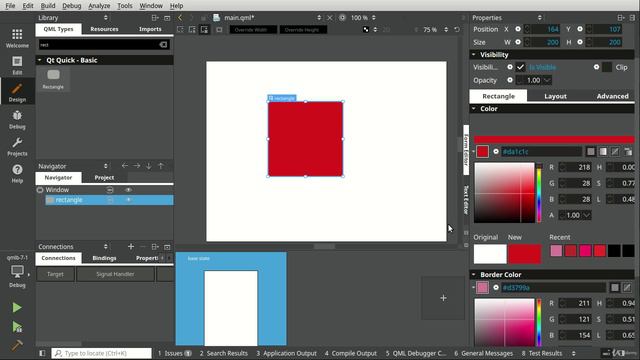Screen dimensions: 640x360
Task: Open Issues output pane
Action: (175, 353)
